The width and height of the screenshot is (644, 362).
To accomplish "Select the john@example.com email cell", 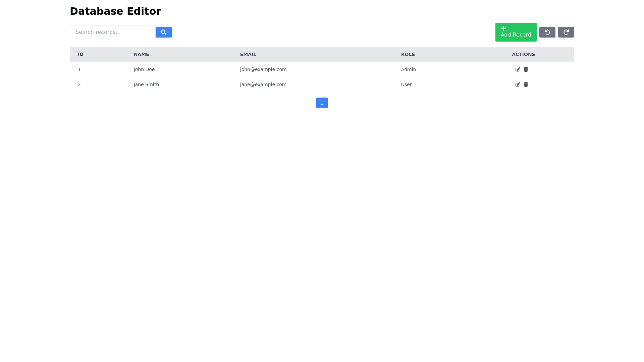I will click(x=263, y=69).
